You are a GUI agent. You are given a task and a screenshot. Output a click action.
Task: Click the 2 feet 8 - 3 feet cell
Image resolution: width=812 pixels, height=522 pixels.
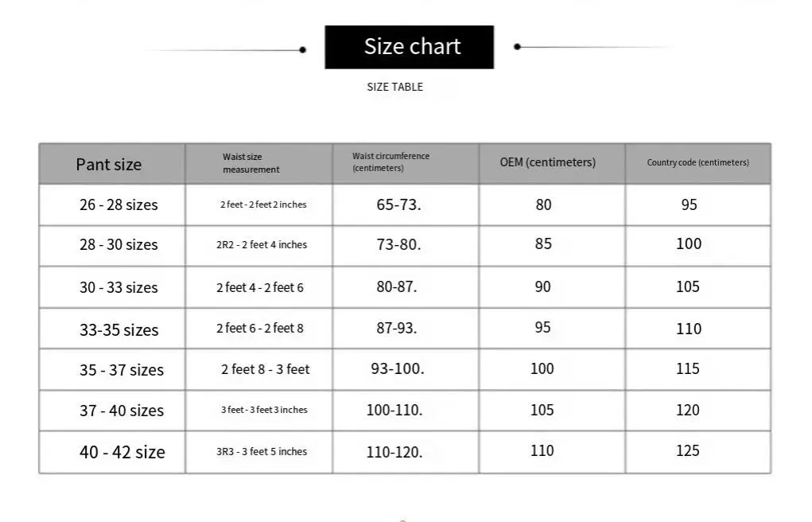click(265, 369)
